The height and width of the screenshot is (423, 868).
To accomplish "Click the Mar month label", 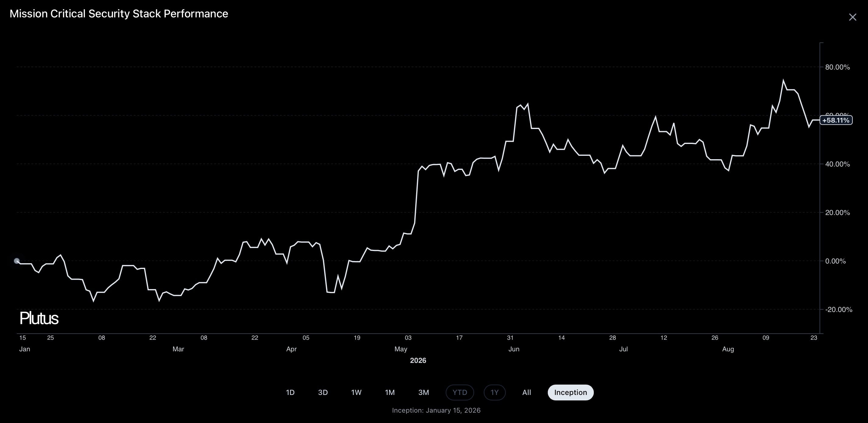I will (x=178, y=349).
